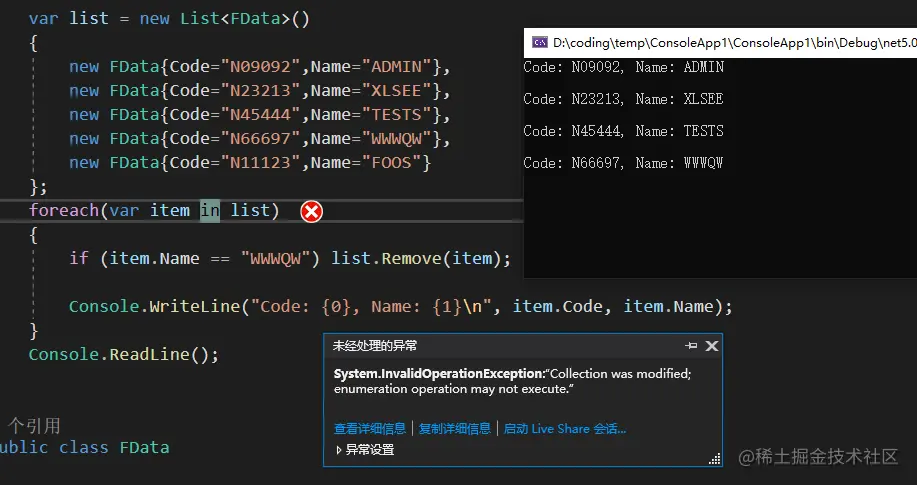Screen dimensions: 917x485
Task: Close the unhandled exception popup
Action: click(712, 346)
